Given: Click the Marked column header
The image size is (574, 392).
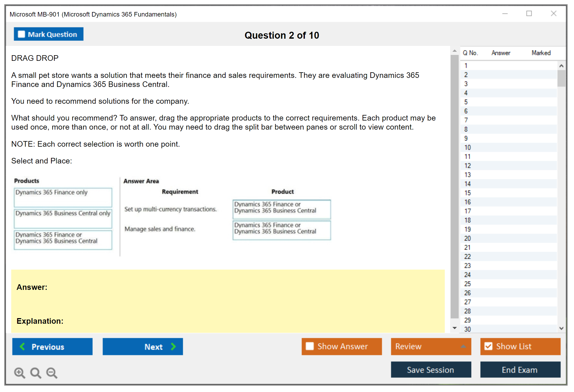Looking at the screenshot, I should tap(541, 53).
